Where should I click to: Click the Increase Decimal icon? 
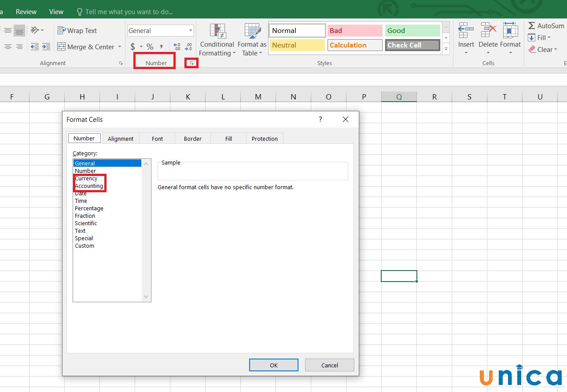[x=177, y=47]
